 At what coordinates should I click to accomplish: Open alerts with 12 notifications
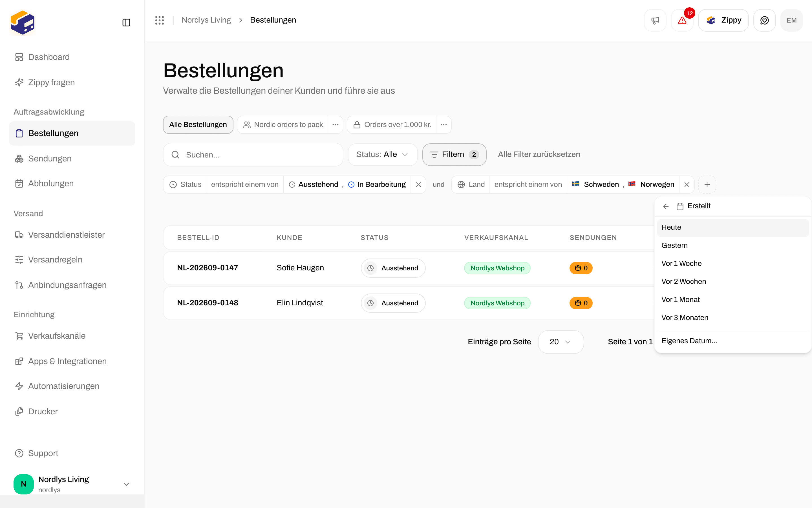682,20
